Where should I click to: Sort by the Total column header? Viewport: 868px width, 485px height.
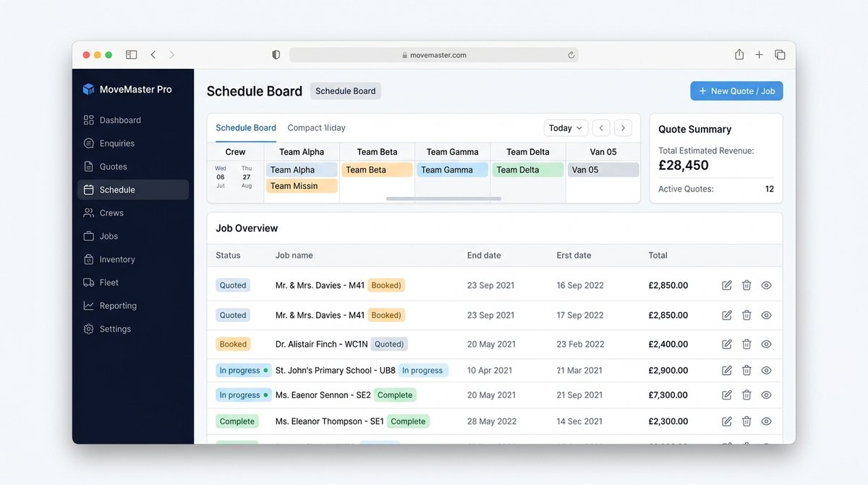click(658, 256)
